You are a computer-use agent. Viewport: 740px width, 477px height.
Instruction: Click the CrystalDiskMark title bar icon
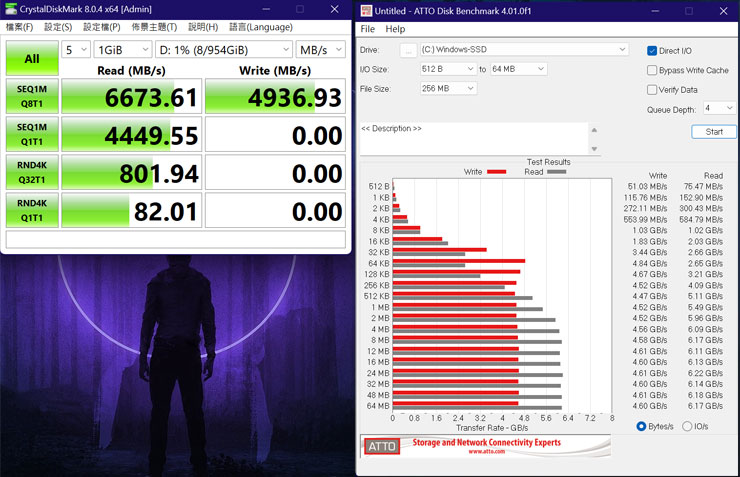pos(11,9)
